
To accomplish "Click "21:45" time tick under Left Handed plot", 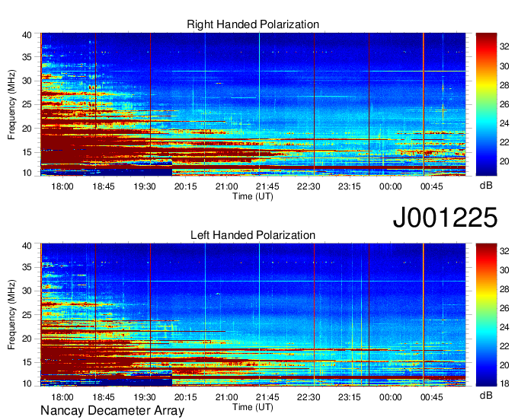I will pyautogui.click(x=267, y=397).
